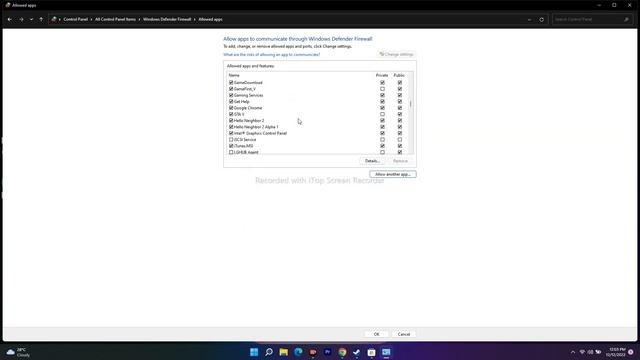Open Adobe Premiere Pro from taskbar

[327, 352]
